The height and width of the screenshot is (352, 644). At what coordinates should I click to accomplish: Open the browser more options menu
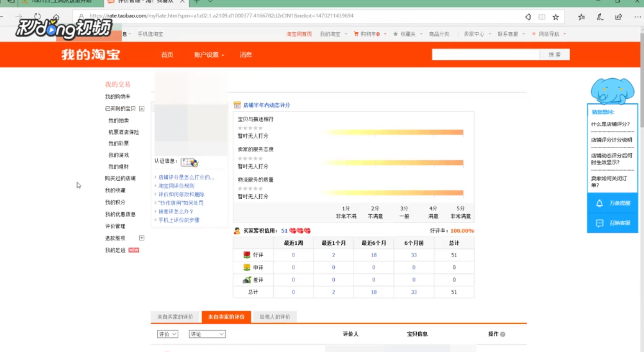(x=638, y=17)
